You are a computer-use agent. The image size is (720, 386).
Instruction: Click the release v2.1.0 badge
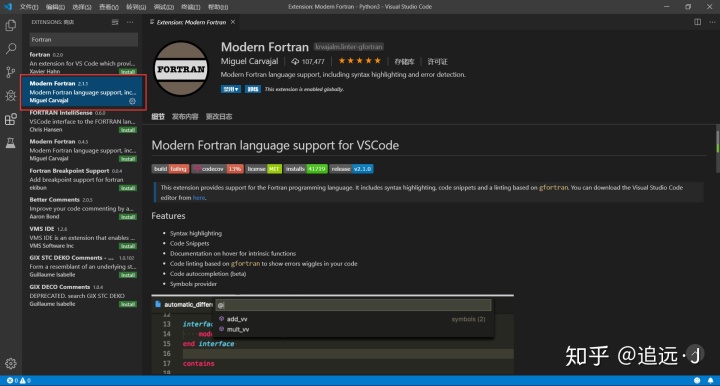pyautogui.click(x=351, y=169)
